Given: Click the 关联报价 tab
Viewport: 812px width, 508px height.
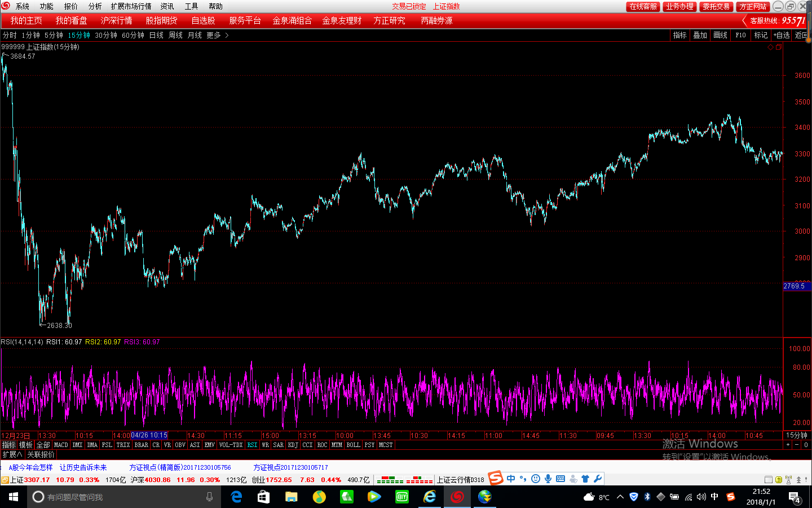Looking at the screenshot, I should point(41,454).
